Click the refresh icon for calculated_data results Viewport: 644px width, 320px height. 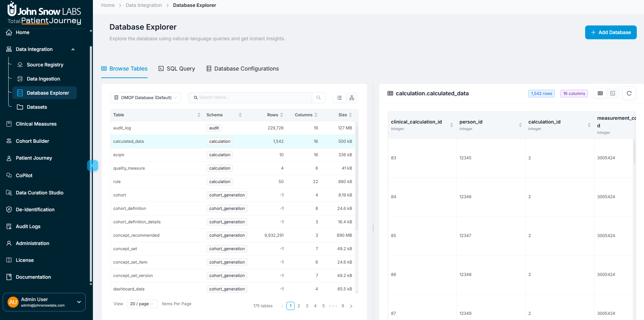point(629,93)
